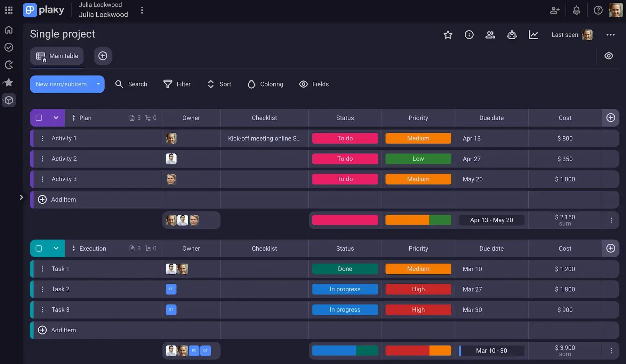Click the Medium priority swatch on Activity 1

(418, 138)
